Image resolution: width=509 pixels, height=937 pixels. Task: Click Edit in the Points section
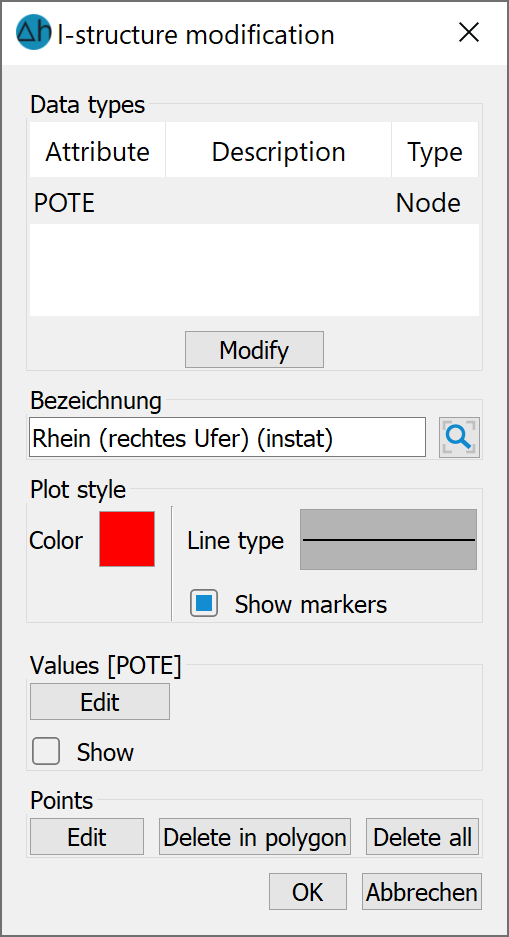tap(87, 837)
